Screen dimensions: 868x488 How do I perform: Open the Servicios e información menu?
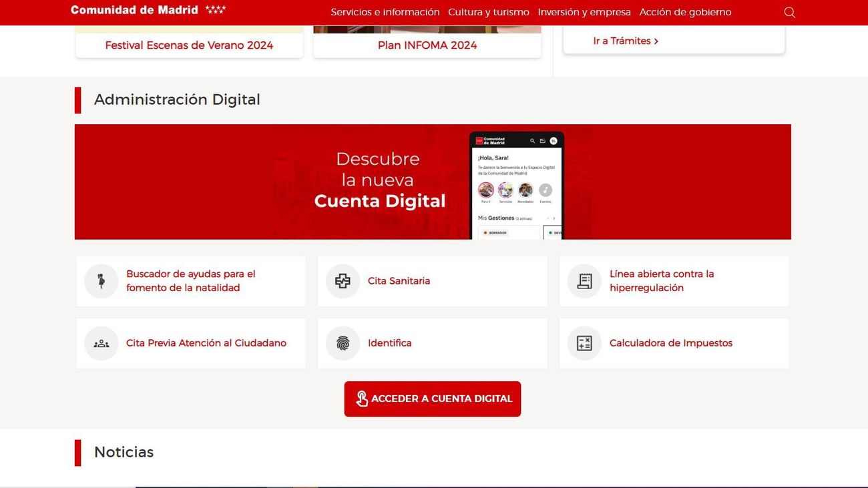(385, 12)
